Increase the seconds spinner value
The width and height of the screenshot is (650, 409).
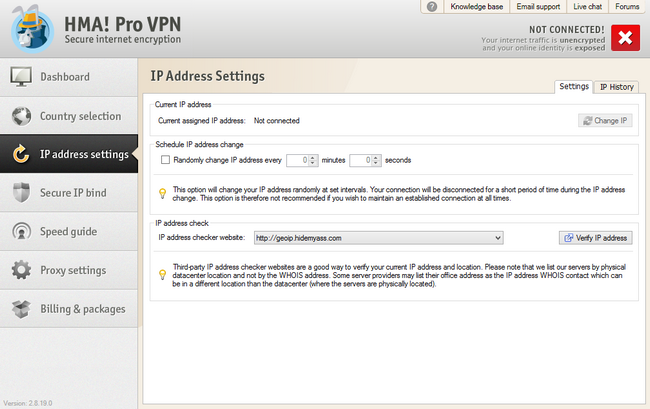pos(376,157)
